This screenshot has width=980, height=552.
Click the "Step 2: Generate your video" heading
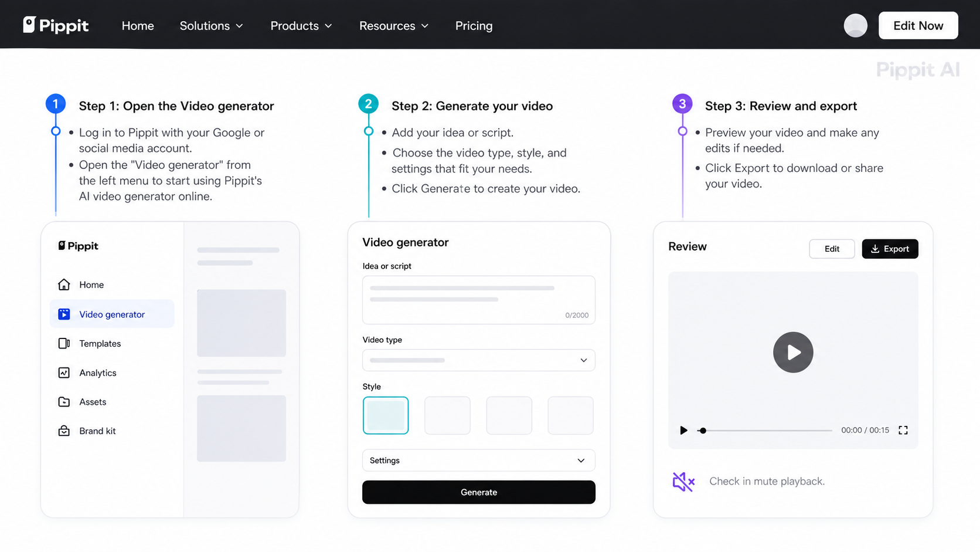[472, 106]
